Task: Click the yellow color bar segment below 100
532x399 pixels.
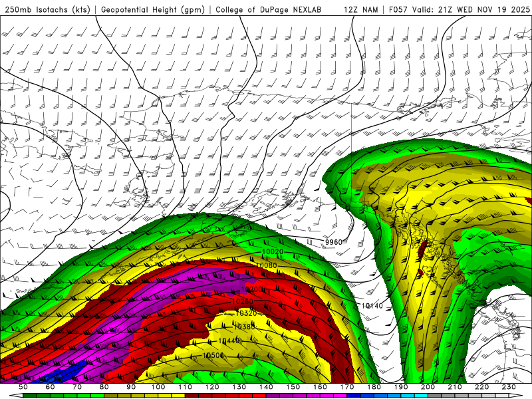Action: click(165, 396)
